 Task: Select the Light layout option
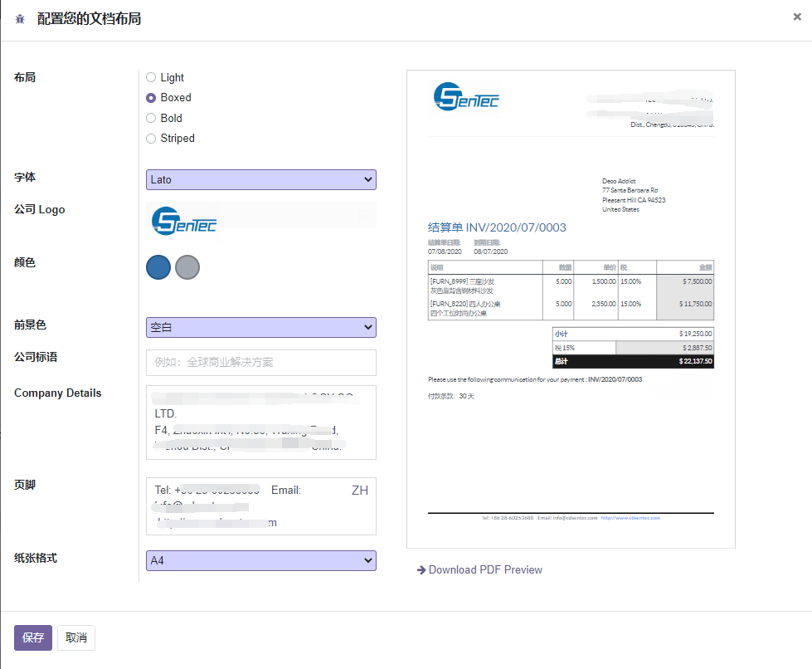[151, 77]
